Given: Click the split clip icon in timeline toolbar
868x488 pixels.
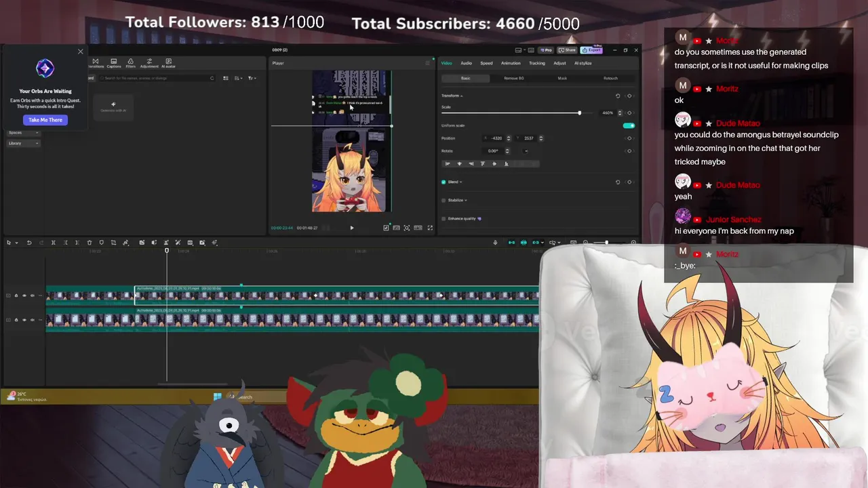Looking at the screenshot, I should tap(53, 243).
